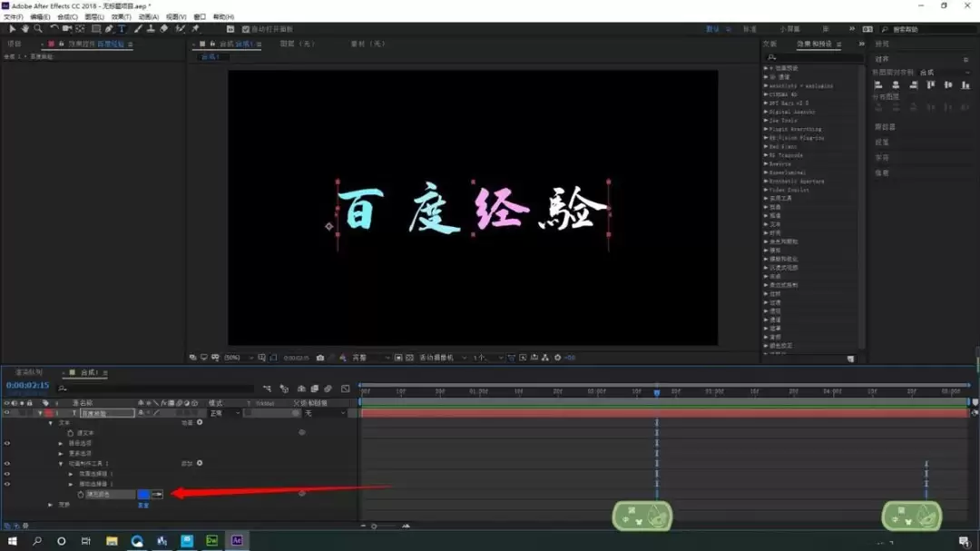Open the graph editor icon

pyautogui.click(x=346, y=389)
